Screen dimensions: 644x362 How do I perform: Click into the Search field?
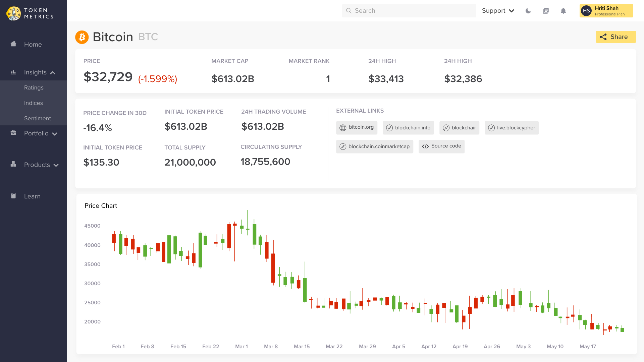[409, 11]
